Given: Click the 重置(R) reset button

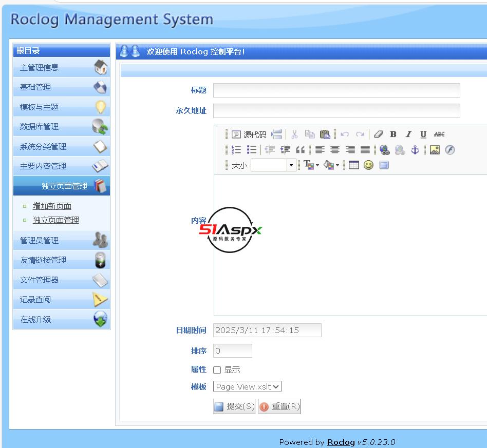Looking at the screenshot, I should [279, 406].
